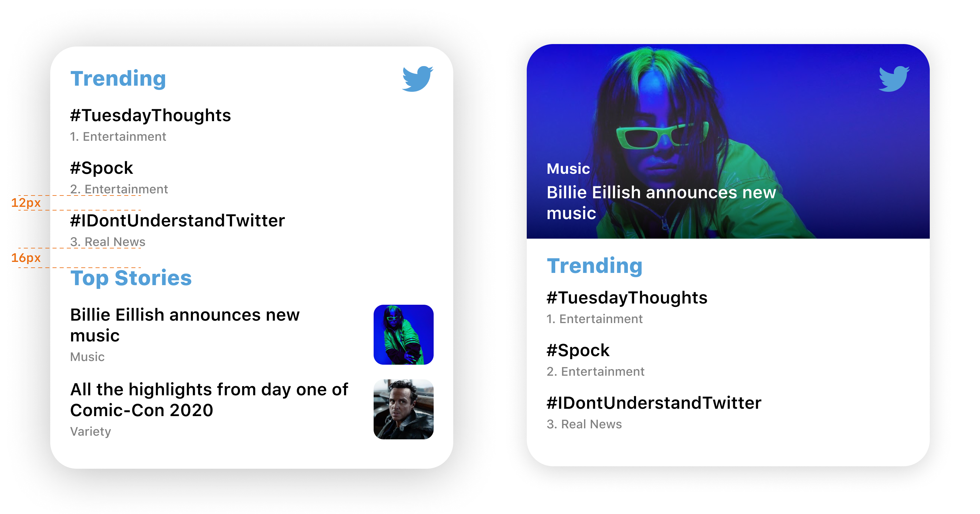Image resolution: width=980 pixels, height=514 pixels.
Task: Click the Twitter bird icon on left card
Action: pyautogui.click(x=418, y=78)
